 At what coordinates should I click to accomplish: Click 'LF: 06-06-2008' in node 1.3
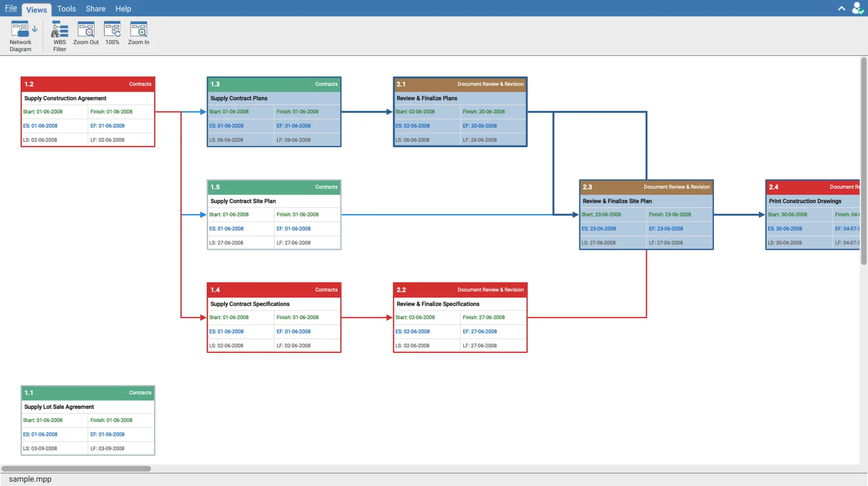coord(293,140)
